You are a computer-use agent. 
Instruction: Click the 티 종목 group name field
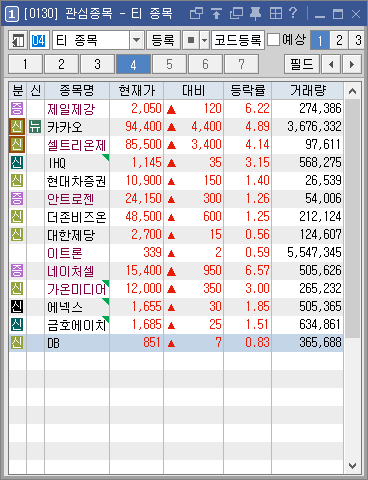point(91,41)
